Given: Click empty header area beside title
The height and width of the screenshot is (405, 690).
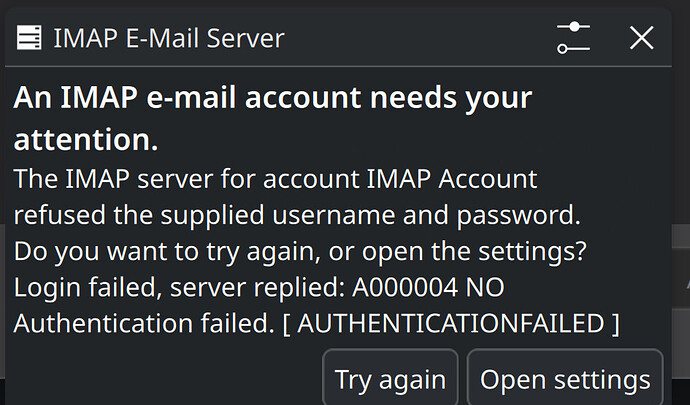Looking at the screenshot, I should [420, 39].
